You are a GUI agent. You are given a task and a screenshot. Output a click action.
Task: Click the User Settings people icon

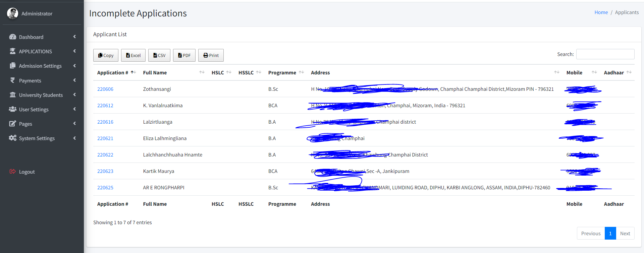pos(13,109)
